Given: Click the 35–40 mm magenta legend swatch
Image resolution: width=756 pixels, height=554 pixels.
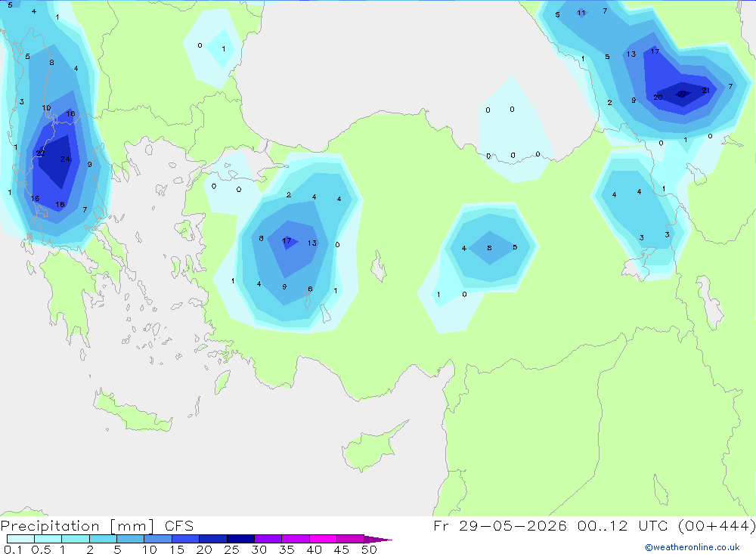Looking at the screenshot, I should [x=295, y=539].
